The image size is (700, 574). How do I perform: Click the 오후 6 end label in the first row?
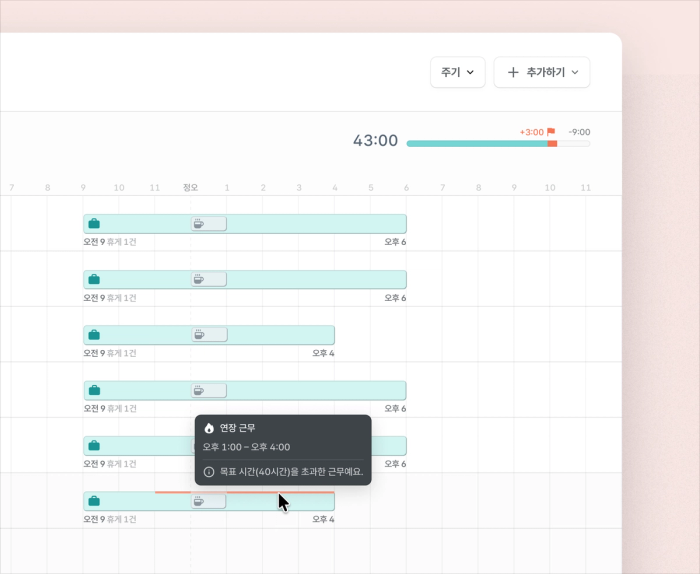(395, 242)
